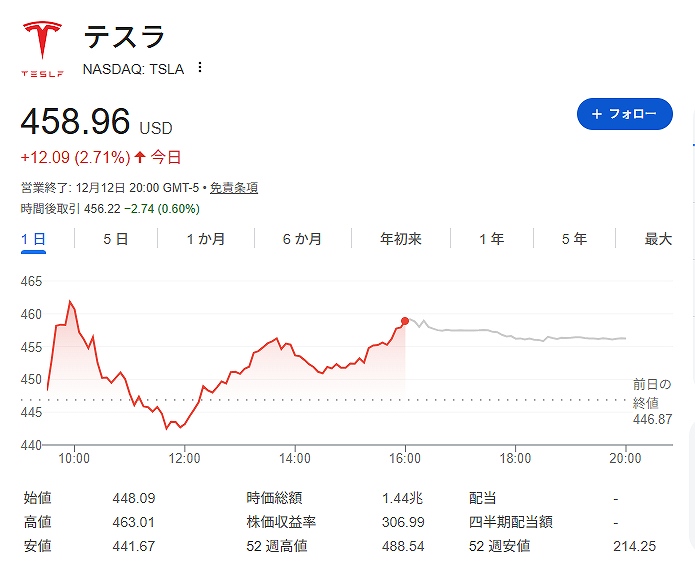Select the 5 年 range tab

click(574, 239)
